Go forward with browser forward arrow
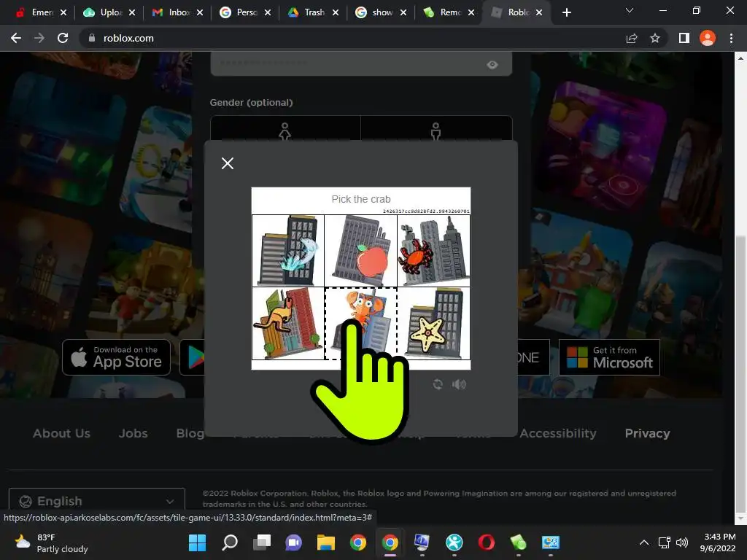The image size is (747, 560). pos(39,38)
